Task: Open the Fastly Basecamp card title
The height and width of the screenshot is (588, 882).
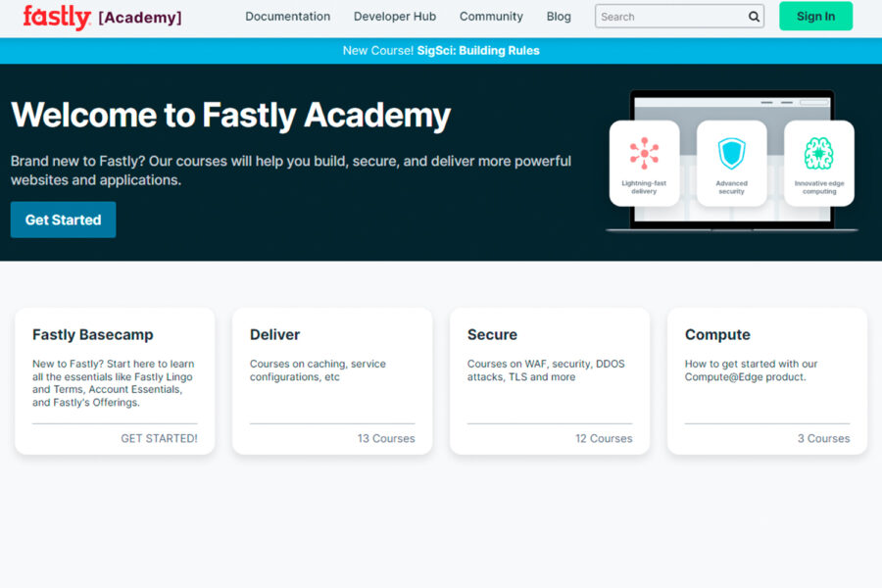Action: click(x=93, y=335)
